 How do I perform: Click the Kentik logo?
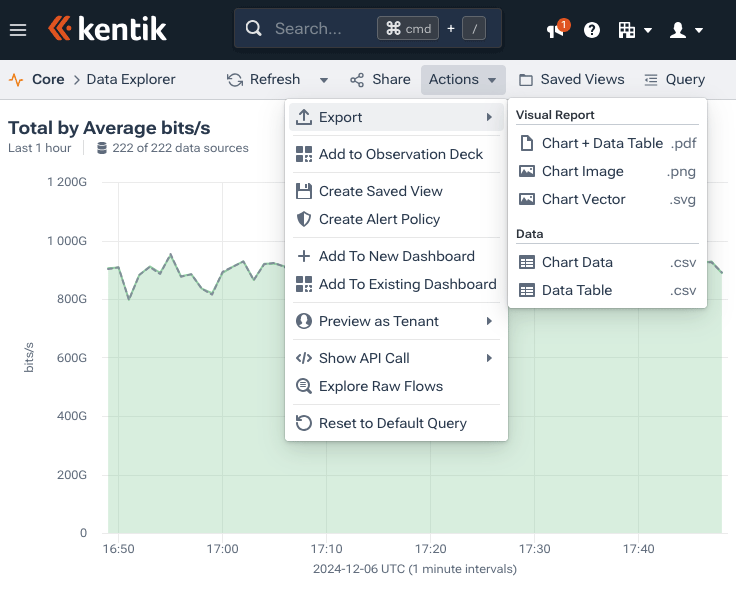tap(107, 29)
